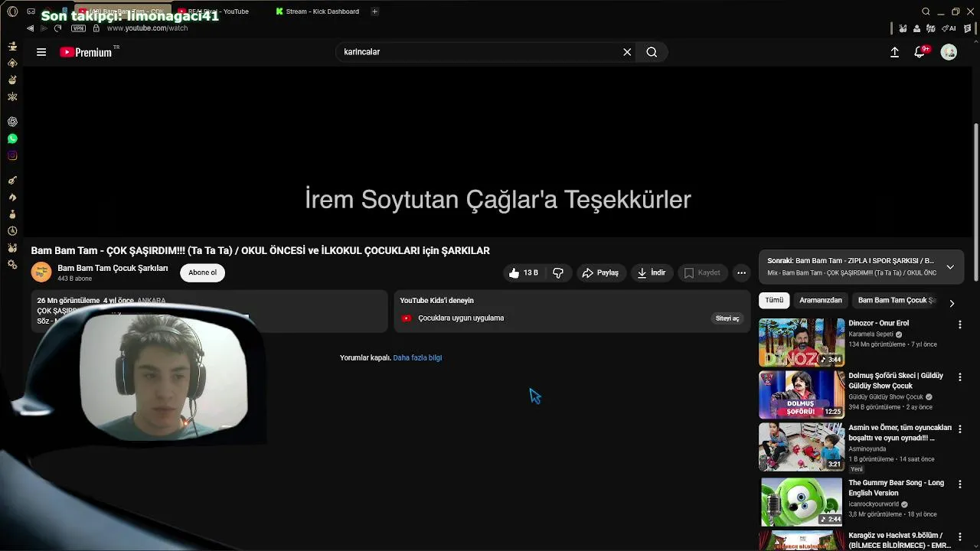Image resolution: width=980 pixels, height=551 pixels.
Task: Open the notifications bell with 9+ badge
Action: pos(920,52)
